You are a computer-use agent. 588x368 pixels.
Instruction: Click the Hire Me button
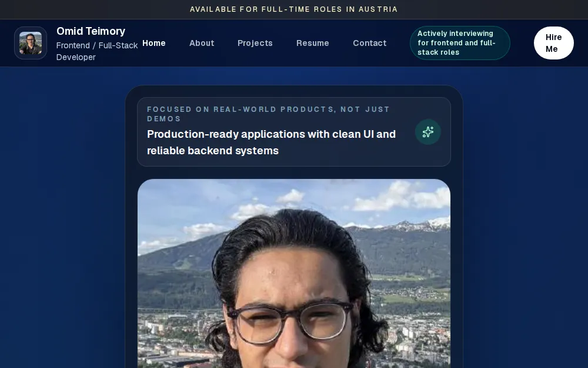(x=553, y=43)
